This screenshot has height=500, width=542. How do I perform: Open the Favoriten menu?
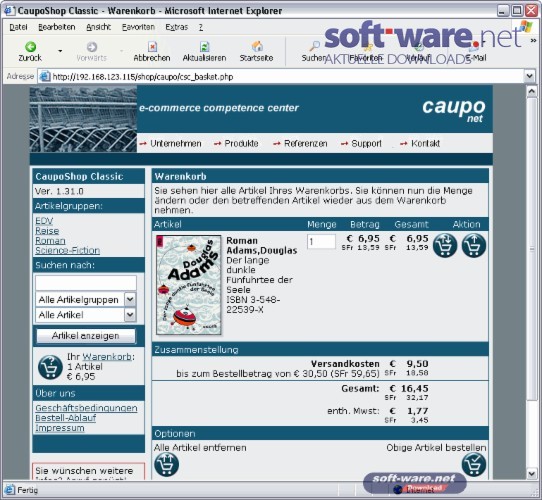[138, 27]
